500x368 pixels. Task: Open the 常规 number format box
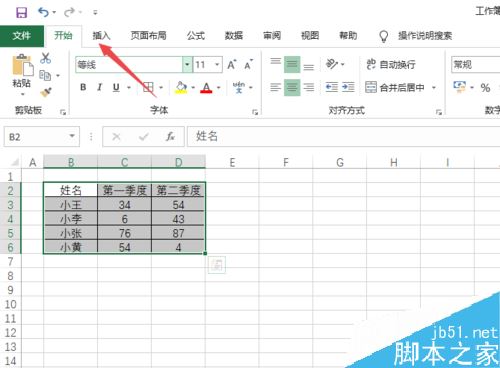pos(476,65)
